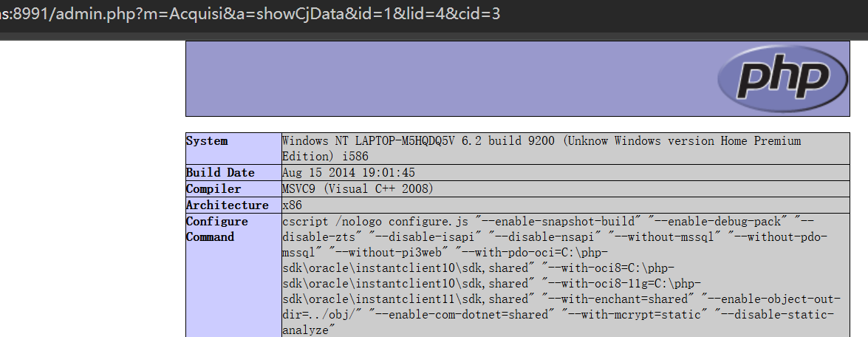Click the 'Build Date' row label

220,173
